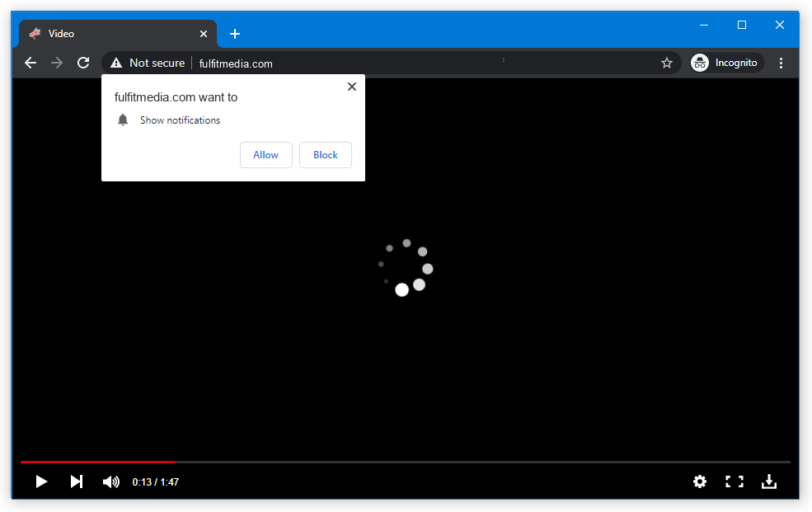Download the video using download icon
Image resolution: width=812 pixels, height=512 pixels.
point(768,481)
